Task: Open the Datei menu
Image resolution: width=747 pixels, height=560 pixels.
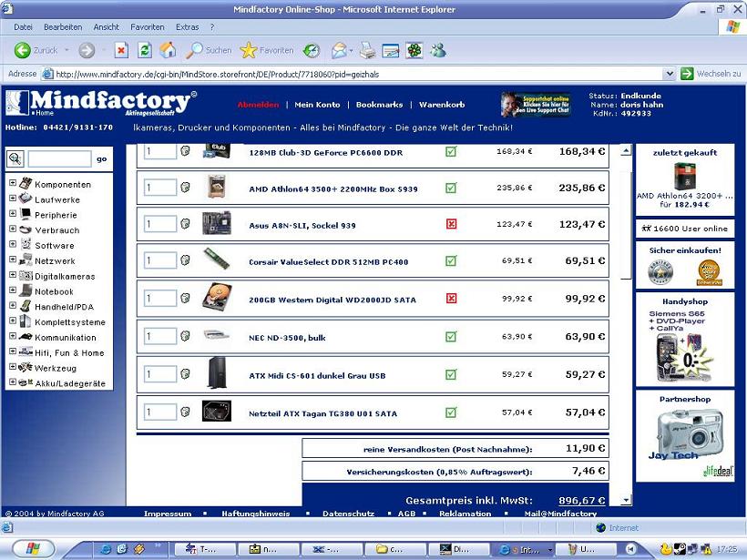Action: 24,27
